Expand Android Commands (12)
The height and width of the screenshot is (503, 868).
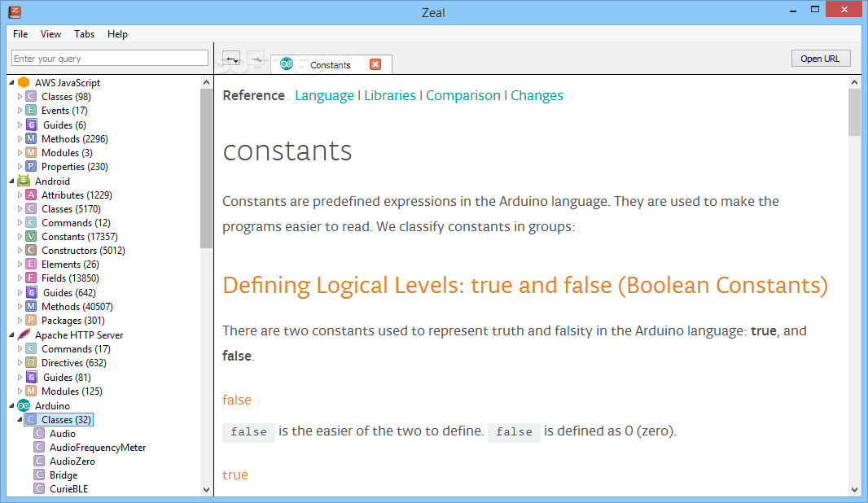pyautogui.click(x=20, y=222)
